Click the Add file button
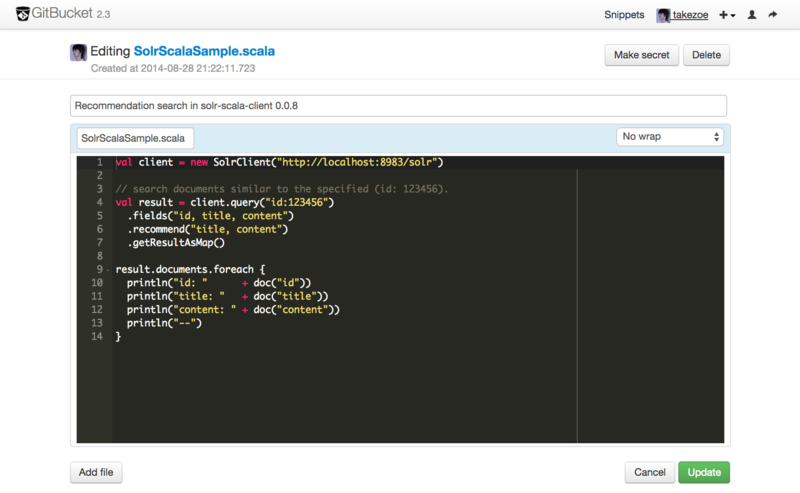This screenshot has height=493, width=800. (96, 472)
